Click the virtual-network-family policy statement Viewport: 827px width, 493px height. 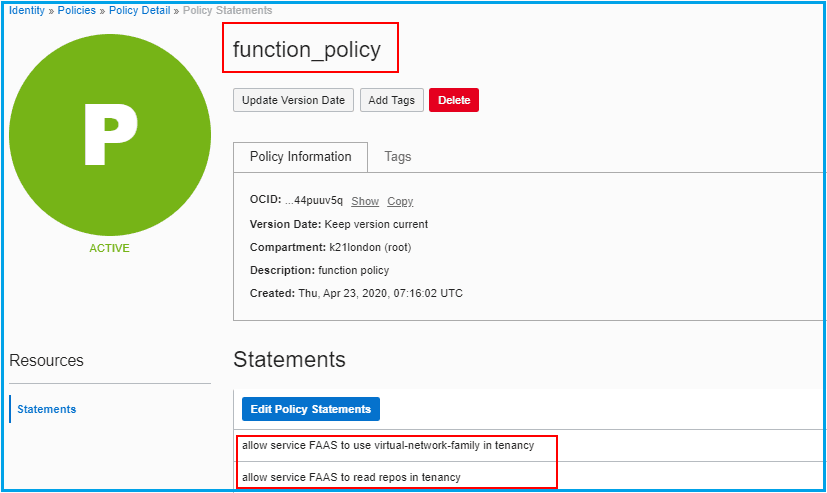388,446
